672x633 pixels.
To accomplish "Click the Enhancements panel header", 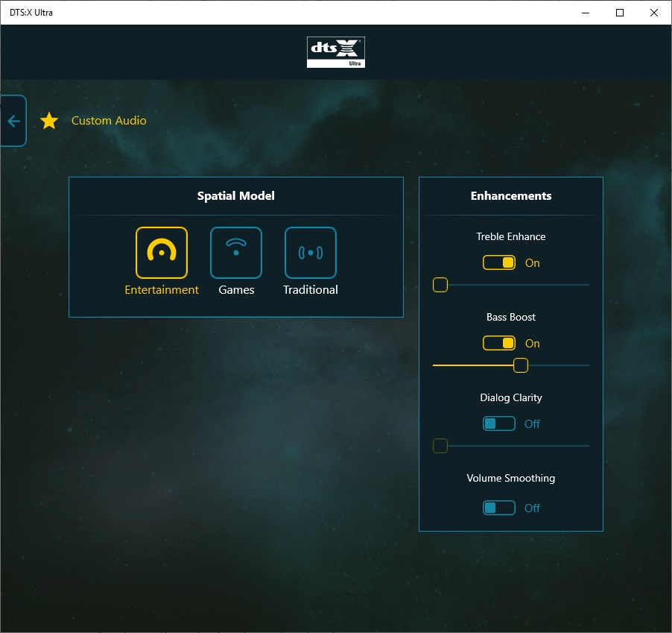I will click(x=510, y=195).
